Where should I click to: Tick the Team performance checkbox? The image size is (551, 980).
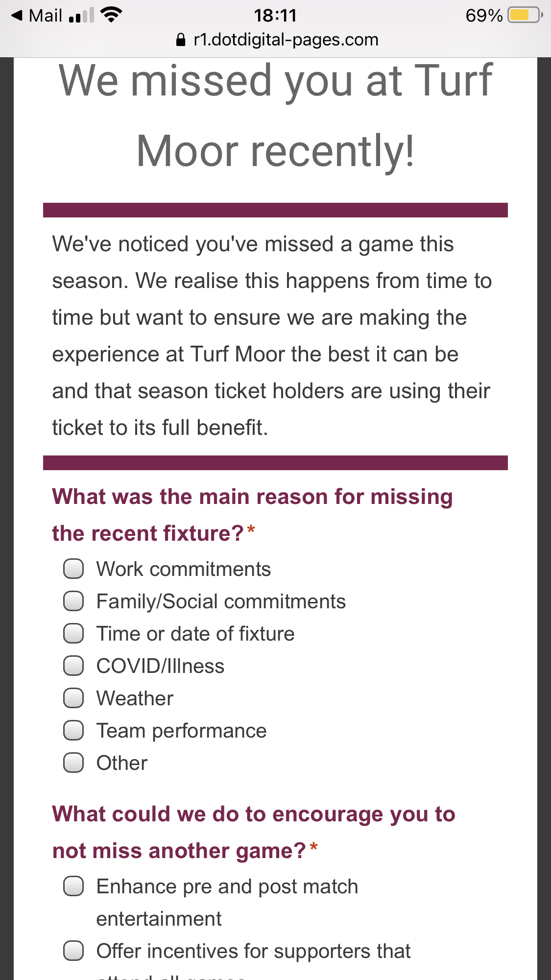click(73, 731)
